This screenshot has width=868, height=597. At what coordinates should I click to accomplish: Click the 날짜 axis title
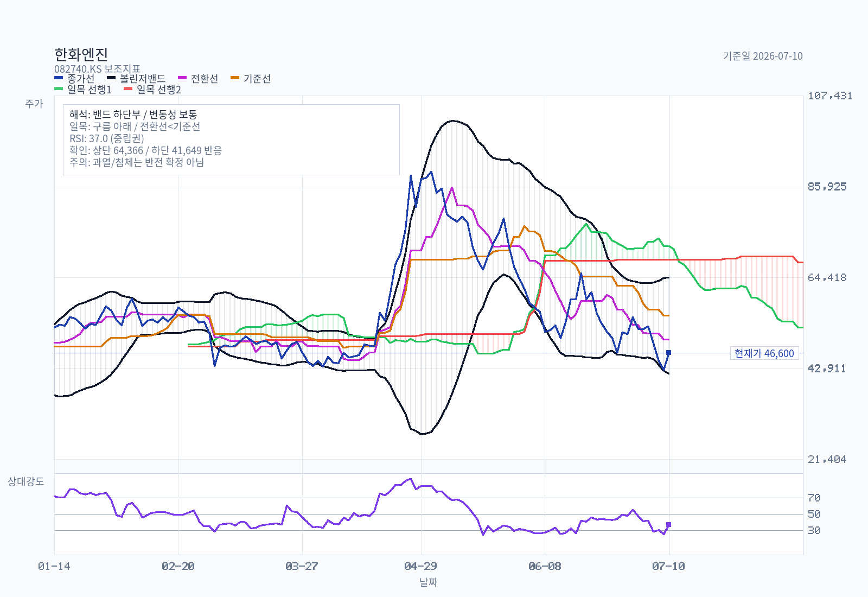point(429,582)
